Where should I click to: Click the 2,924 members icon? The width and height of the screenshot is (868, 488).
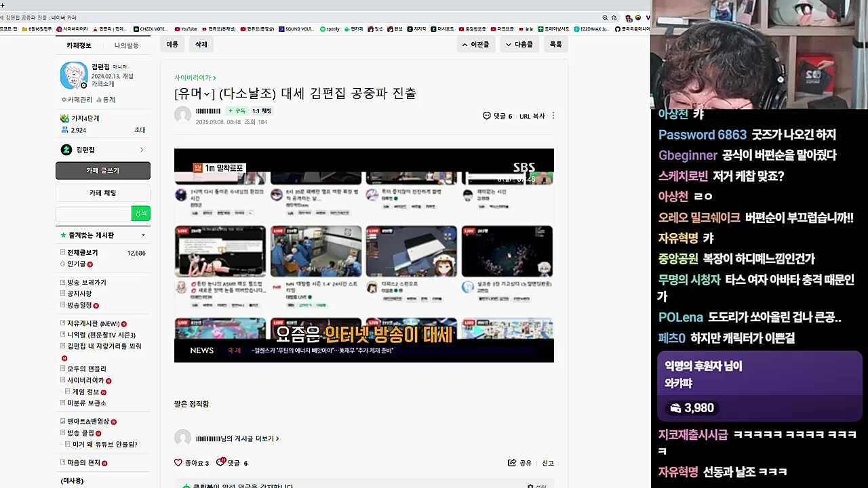(64, 130)
